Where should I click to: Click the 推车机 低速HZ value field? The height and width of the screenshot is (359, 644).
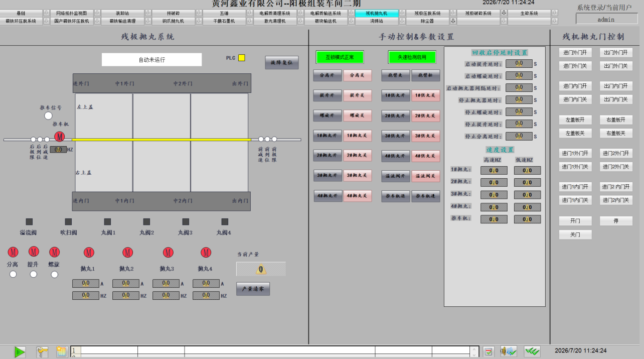coord(527,219)
